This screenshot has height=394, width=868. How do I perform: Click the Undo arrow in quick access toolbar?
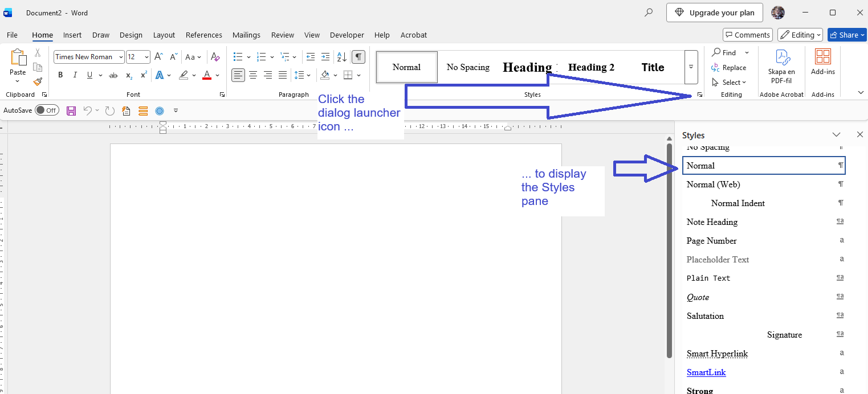87,110
